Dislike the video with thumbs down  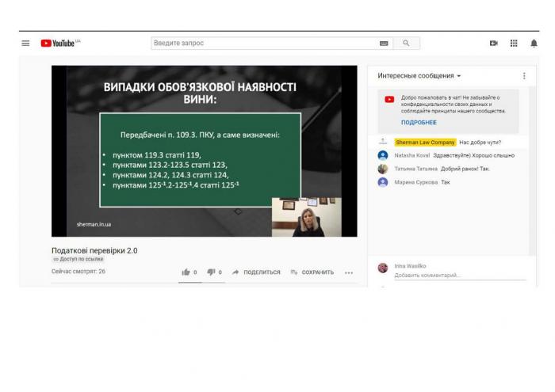point(211,272)
